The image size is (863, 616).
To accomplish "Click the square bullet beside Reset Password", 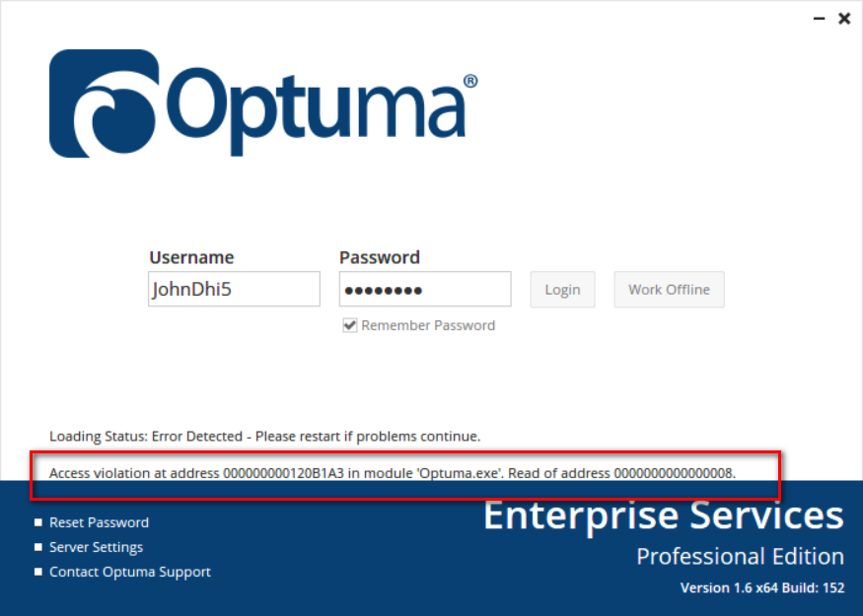I will tap(38, 523).
